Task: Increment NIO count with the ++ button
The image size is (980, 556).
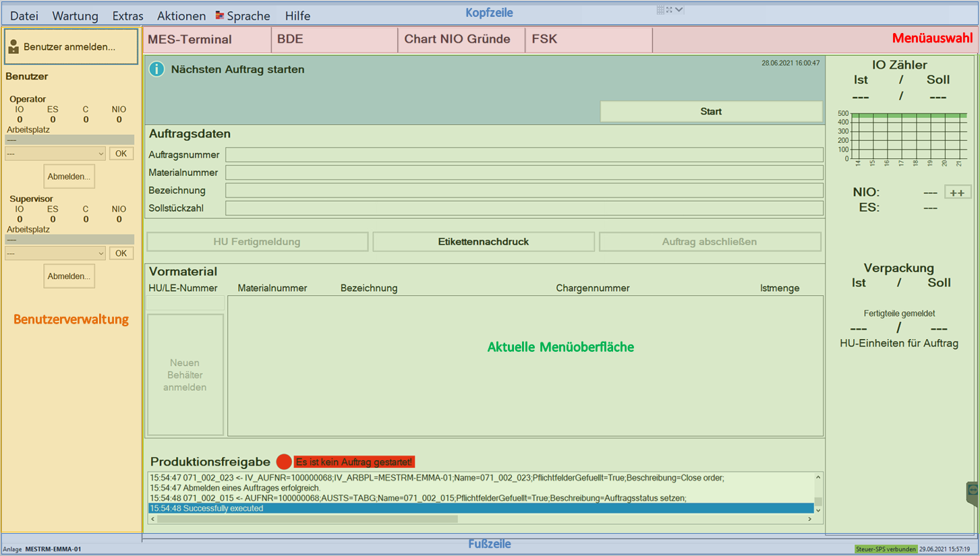Action: 956,193
